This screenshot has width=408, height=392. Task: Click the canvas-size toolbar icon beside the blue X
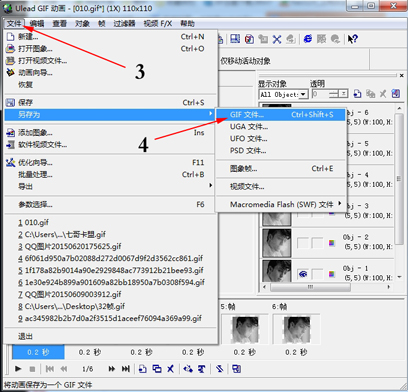tap(263, 39)
